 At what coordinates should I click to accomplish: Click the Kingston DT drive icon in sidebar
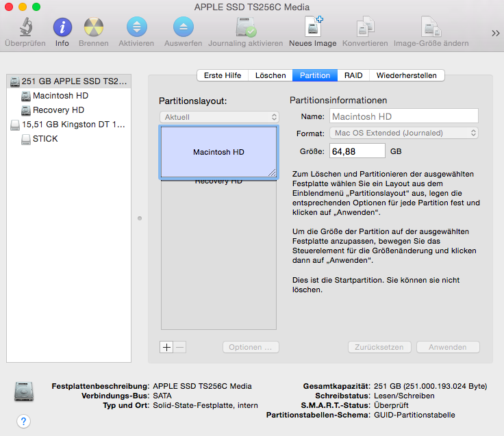click(x=15, y=125)
